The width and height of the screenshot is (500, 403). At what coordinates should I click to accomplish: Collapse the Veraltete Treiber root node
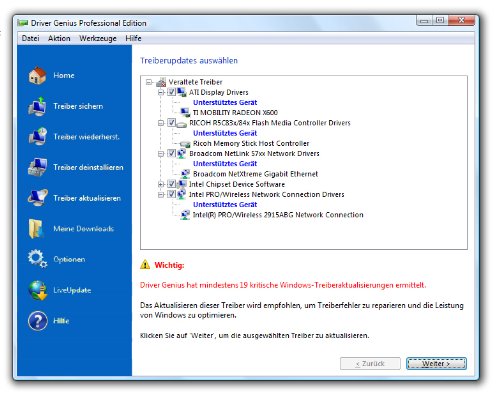click(x=149, y=82)
